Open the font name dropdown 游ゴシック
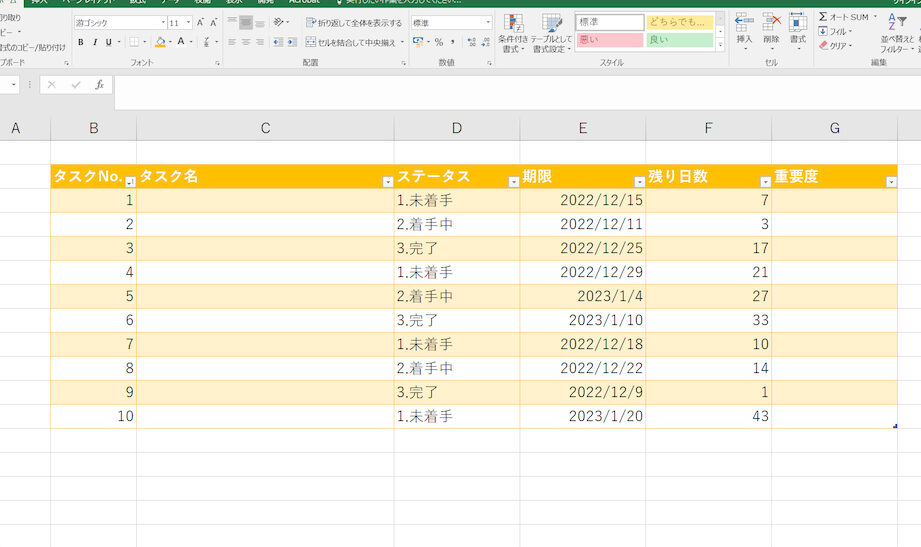This screenshot has width=921, height=547. (x=163, y=22)
